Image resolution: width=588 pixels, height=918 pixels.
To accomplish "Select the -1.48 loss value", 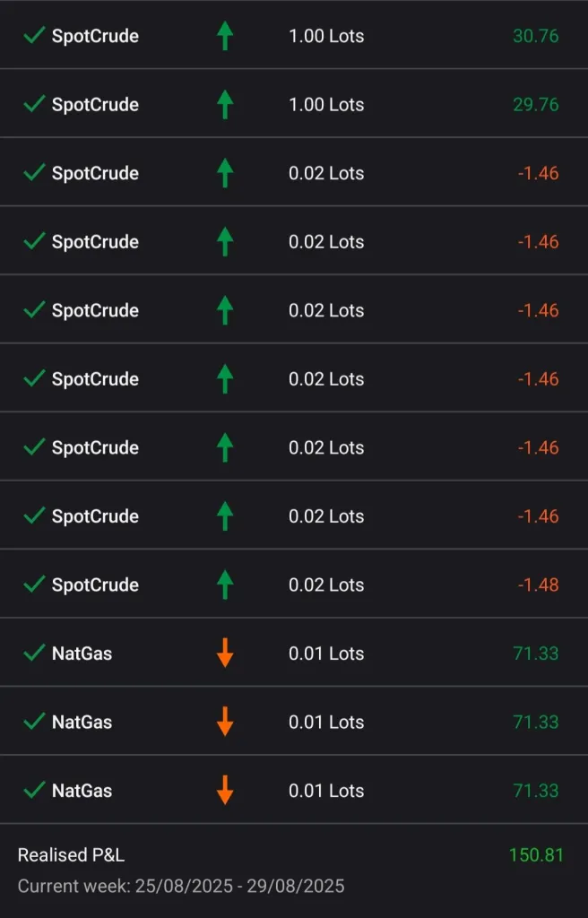I will pos(538,585).
